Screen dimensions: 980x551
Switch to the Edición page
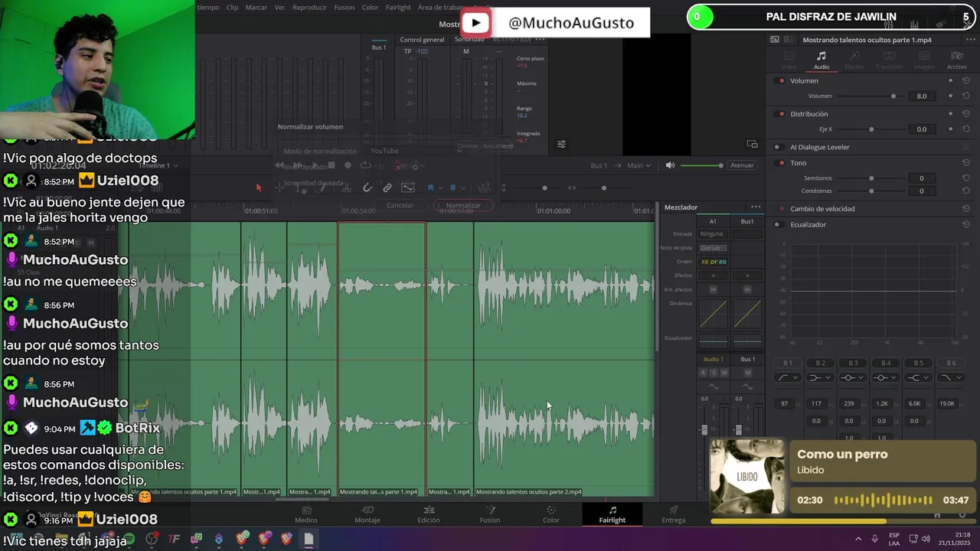pos(429,514)
